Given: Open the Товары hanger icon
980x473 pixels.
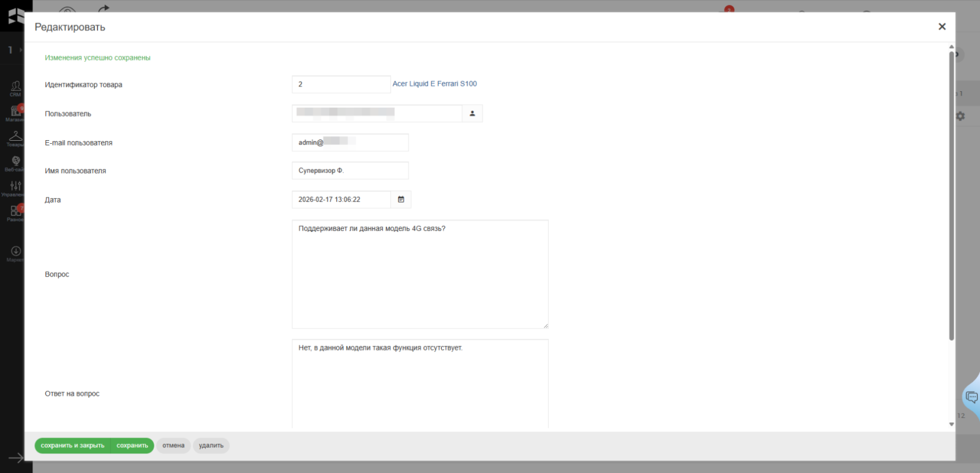Looking at the screenshot, I should coord(15,138).
